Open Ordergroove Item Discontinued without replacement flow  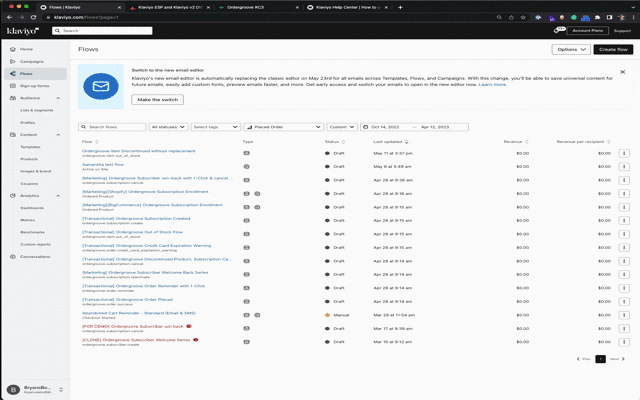[x=138, y=151]
